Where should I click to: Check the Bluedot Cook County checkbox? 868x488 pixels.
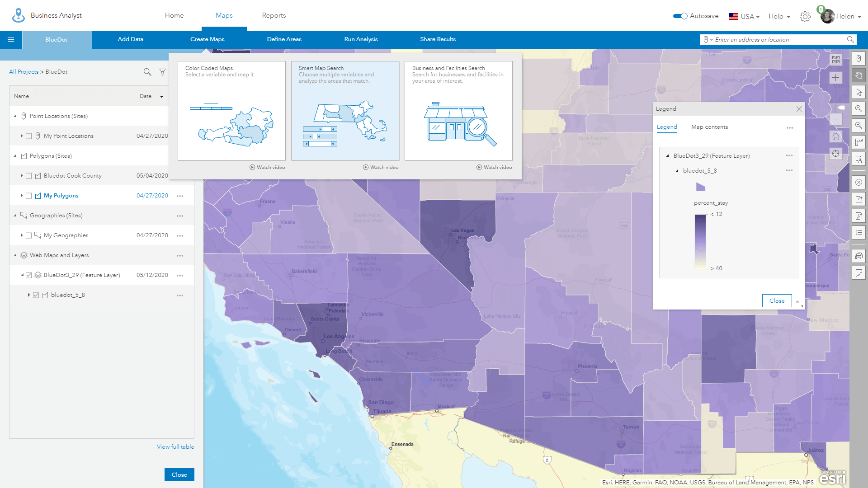coord(29,176)
